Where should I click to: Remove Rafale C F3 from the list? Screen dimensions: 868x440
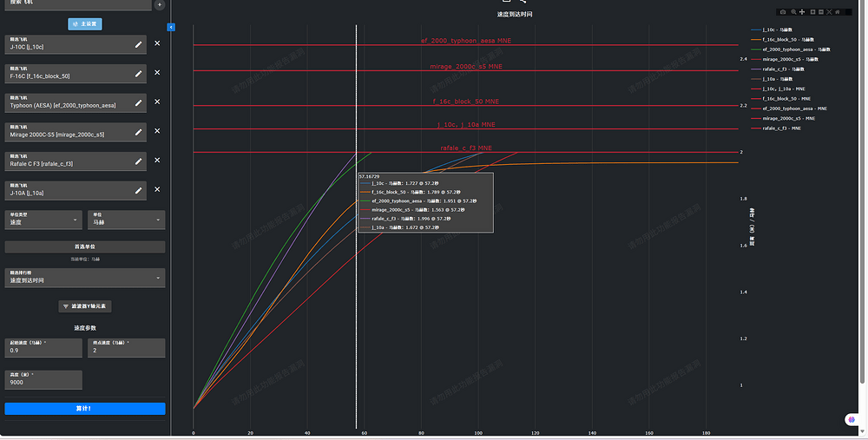coord(157,160)
